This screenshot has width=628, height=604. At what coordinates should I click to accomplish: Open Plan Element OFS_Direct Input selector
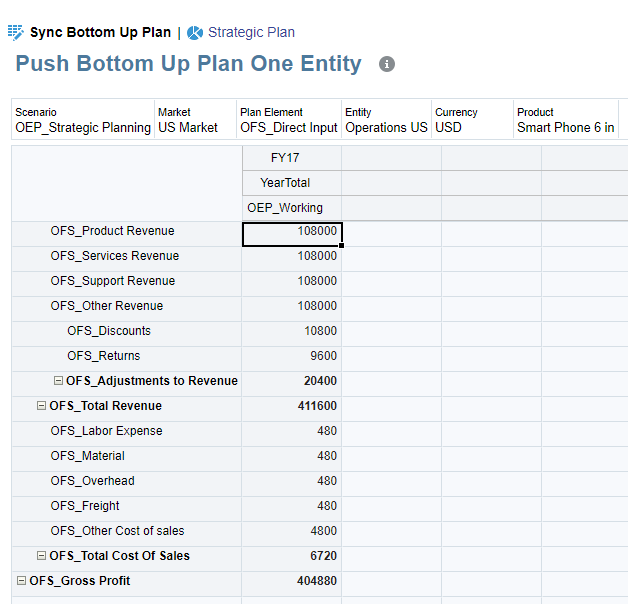289,120
